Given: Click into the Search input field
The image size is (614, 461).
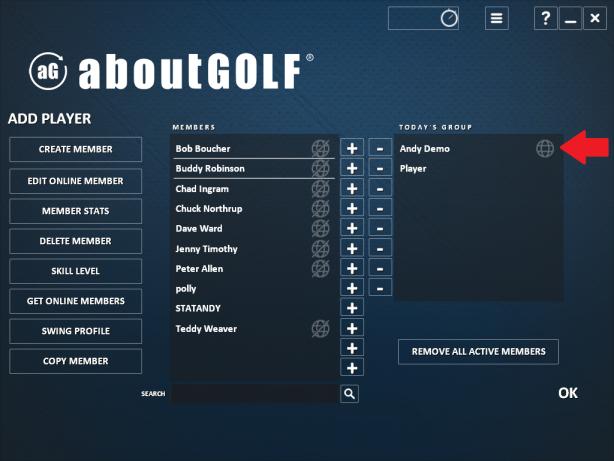Looking at the screenshot, I should [255, 394].
